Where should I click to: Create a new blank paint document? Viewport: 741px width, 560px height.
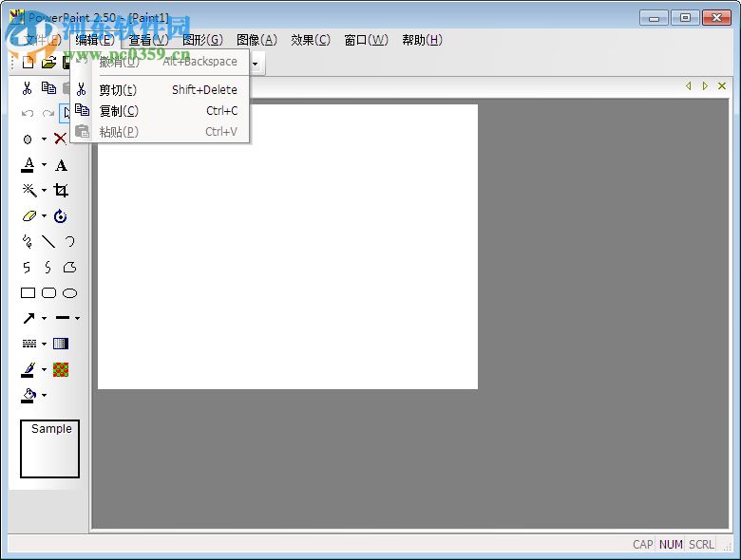[28, 63]
